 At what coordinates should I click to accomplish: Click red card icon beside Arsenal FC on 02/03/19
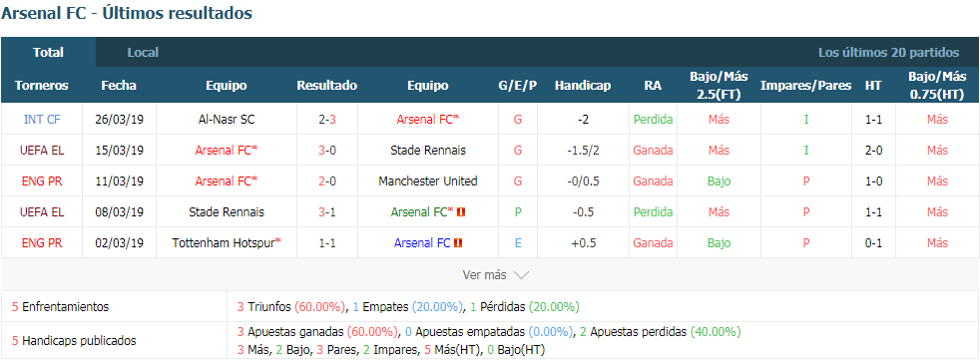point(458,242)
